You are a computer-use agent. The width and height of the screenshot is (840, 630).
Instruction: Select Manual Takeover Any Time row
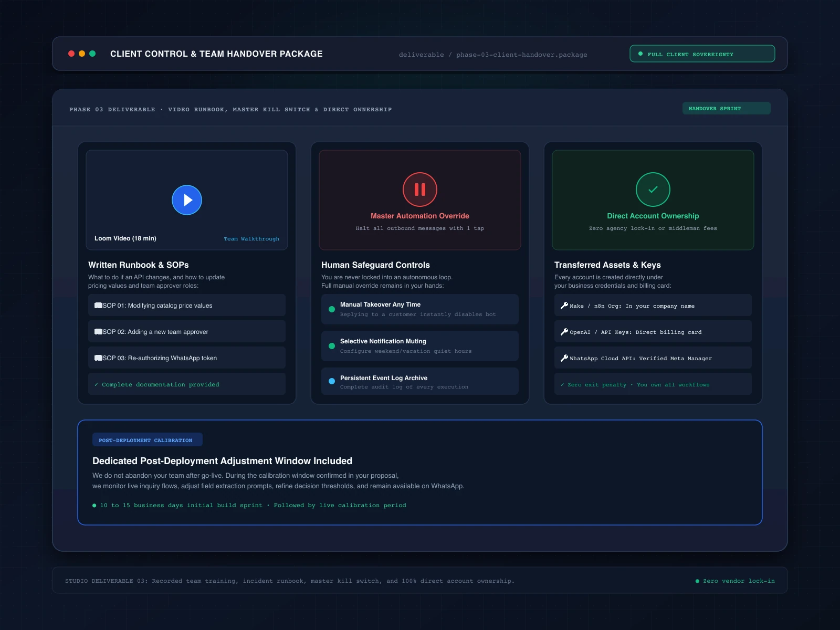(x=420, y=309)
